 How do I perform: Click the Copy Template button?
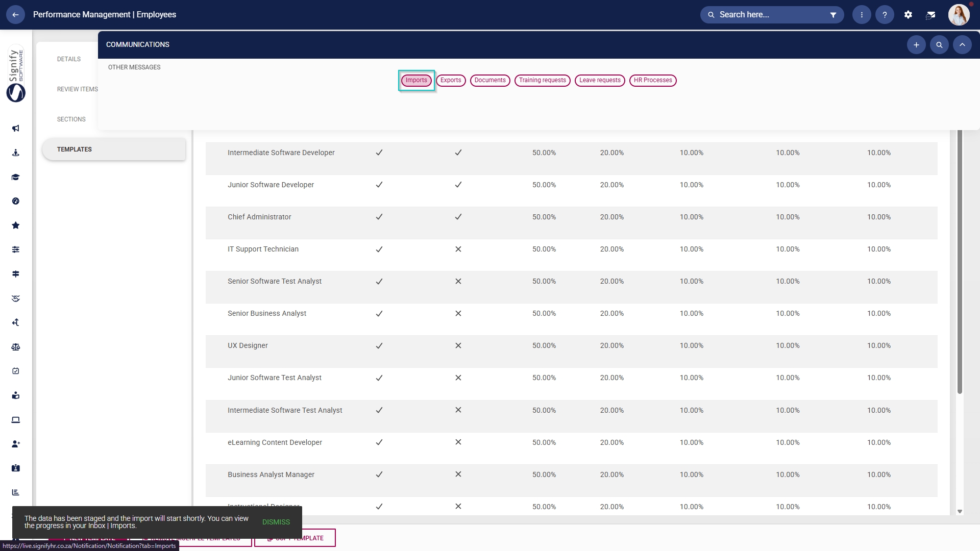pyautogui.click(x=295, y=538)
